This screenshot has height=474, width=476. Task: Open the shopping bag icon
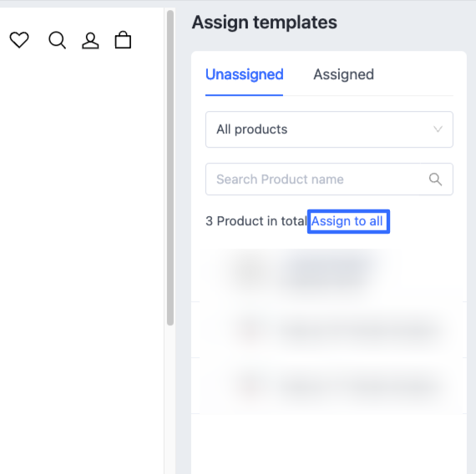point(123,40)
